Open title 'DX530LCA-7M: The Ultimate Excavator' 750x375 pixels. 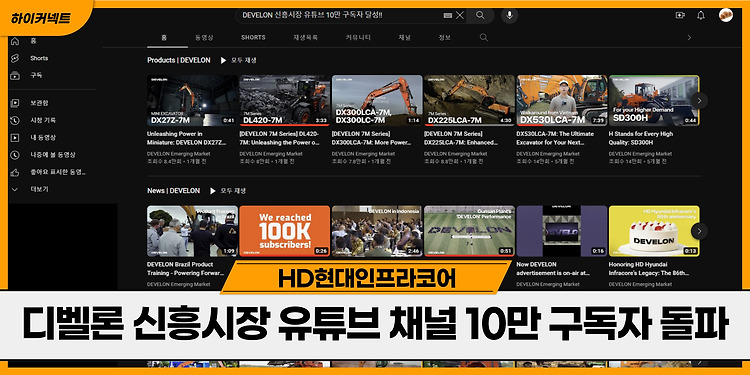pyautogui.click(x=555, y=138)
